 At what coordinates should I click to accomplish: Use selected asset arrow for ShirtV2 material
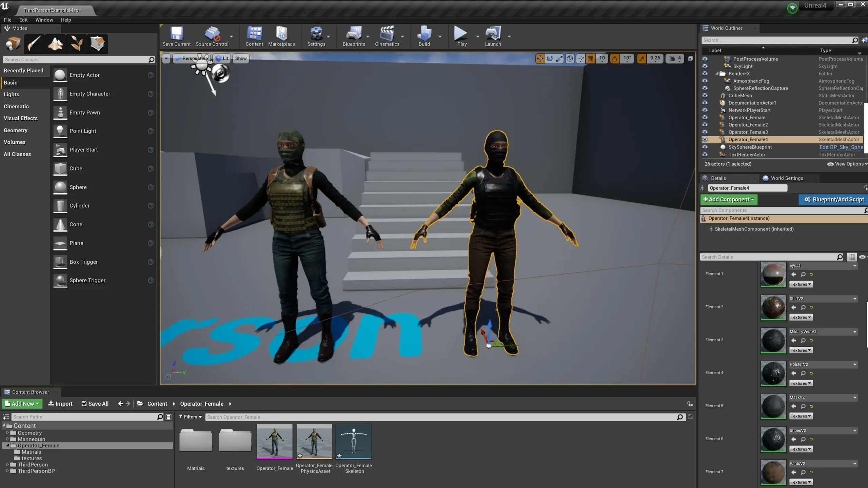click(x=794, y=307)
